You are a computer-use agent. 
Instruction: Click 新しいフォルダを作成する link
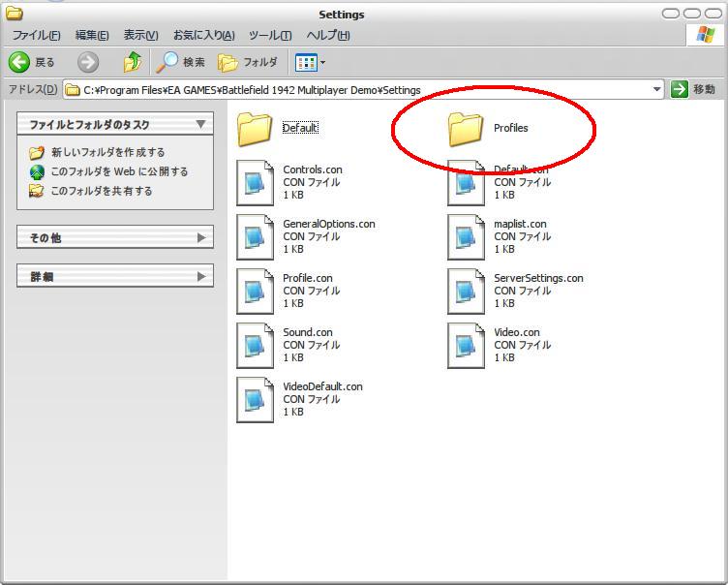(107, 152)
